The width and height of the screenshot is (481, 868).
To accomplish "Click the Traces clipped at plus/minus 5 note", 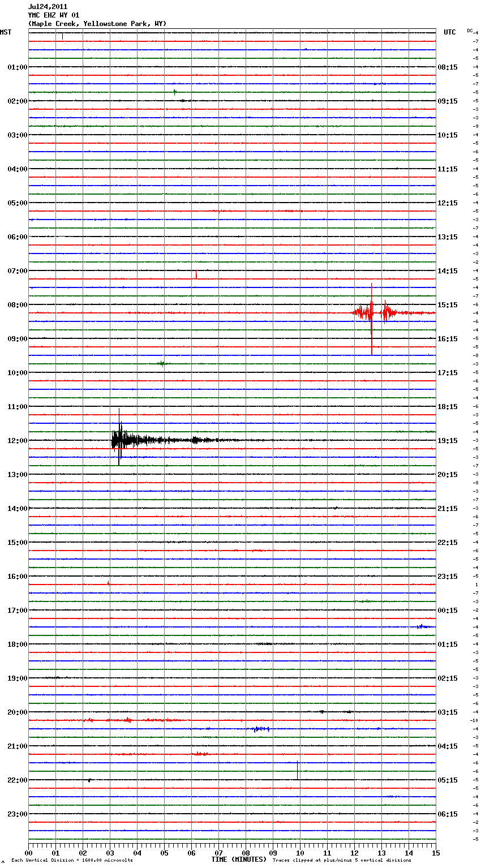I will [342, 861].
